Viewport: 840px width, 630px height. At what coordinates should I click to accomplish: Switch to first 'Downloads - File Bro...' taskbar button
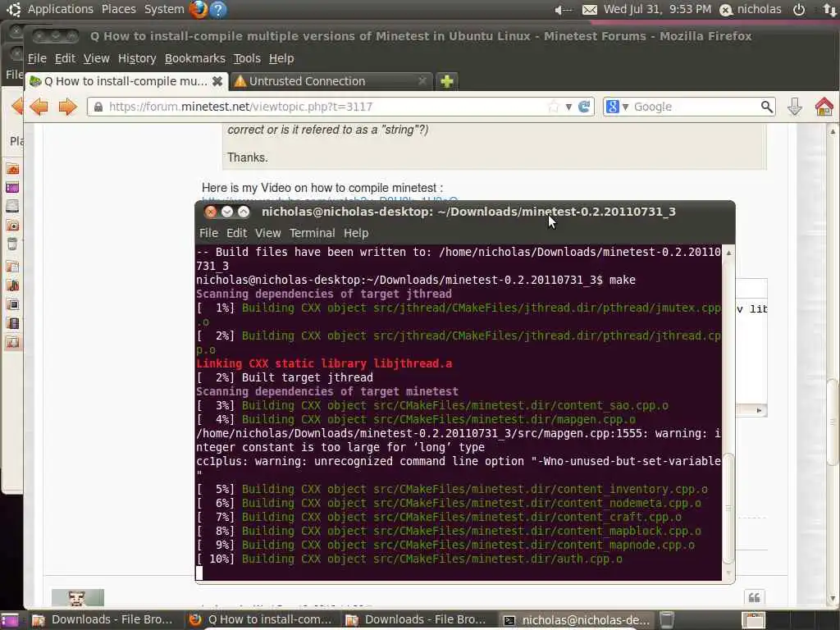pos(103,620)
